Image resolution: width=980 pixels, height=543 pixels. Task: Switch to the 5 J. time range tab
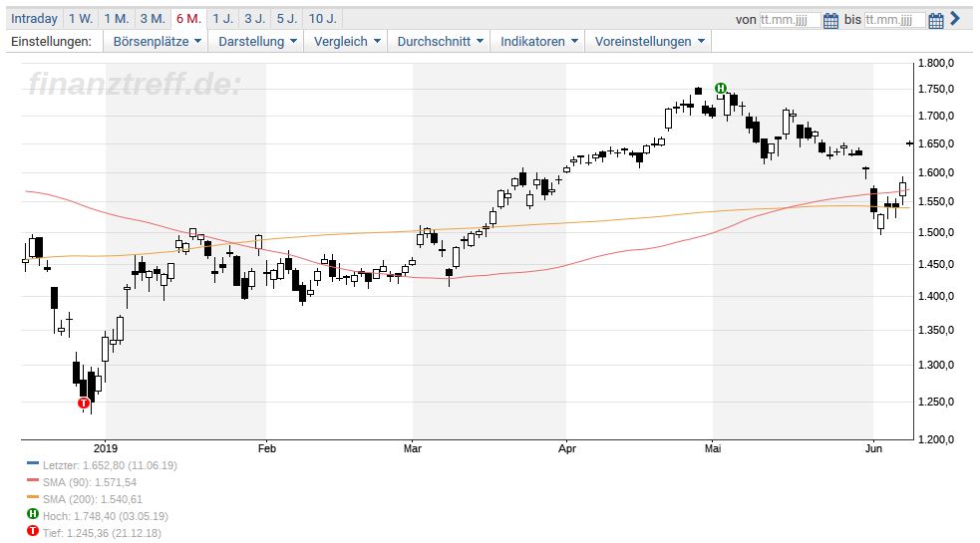[287, 19]
